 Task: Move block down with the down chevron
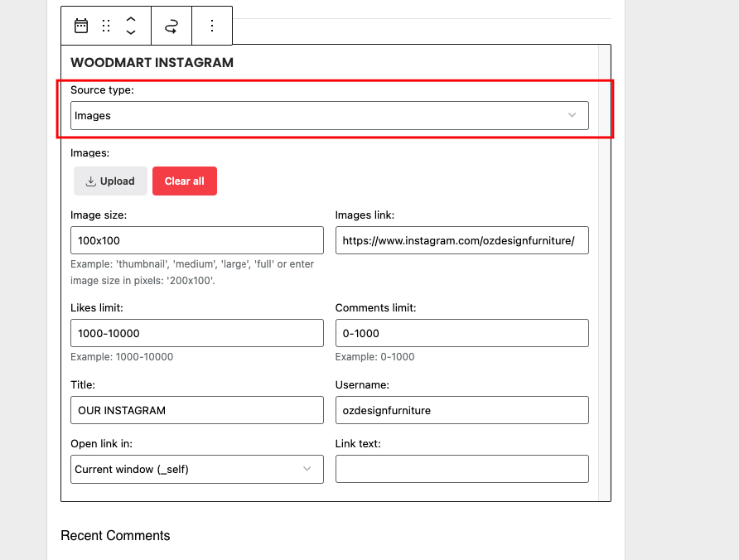(131, 32)
